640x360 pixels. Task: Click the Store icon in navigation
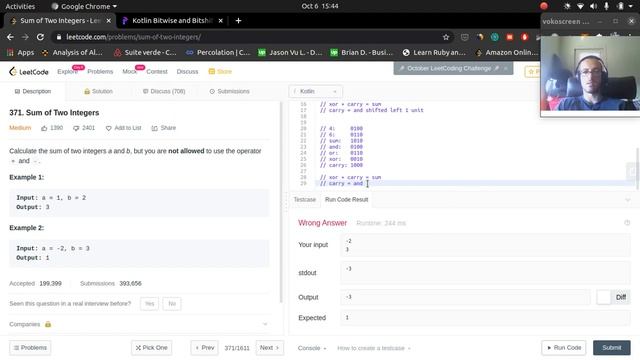(211, 71)
